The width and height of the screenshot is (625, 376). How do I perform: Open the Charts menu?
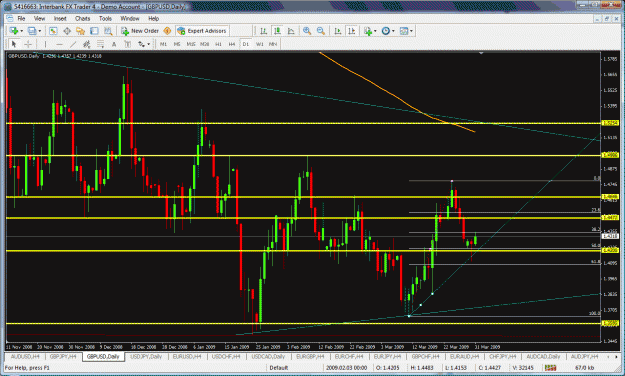83,18
